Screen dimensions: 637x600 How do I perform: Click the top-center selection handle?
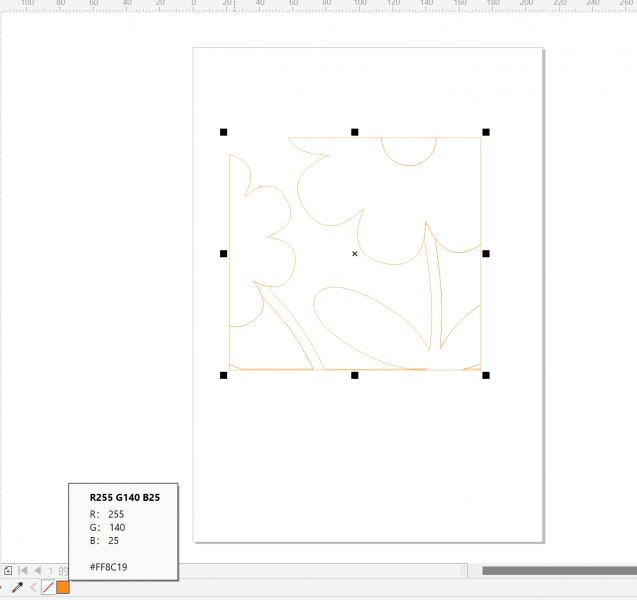[355, 132]
